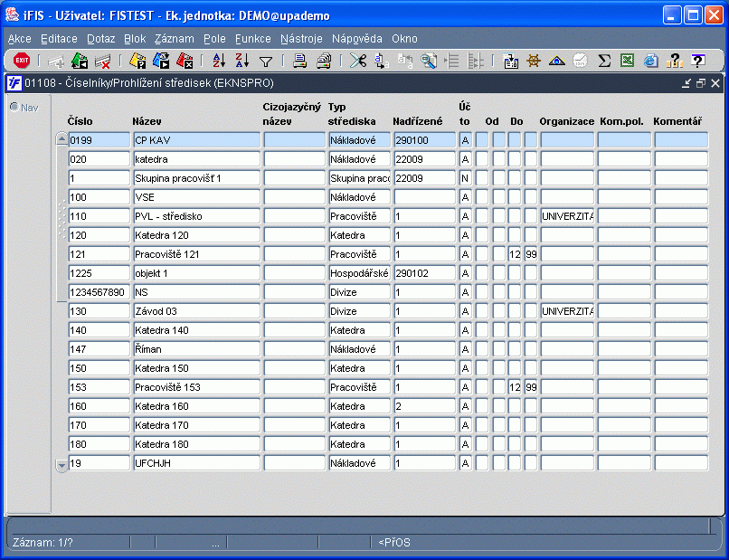
Task: Click the Nadřízené field with 290100
Action: tap(424, 140)
